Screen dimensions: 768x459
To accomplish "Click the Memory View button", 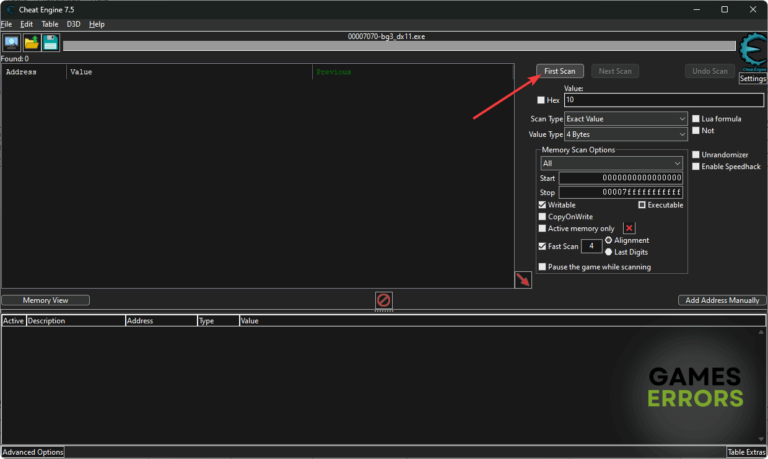I will (x=45, y=300).
